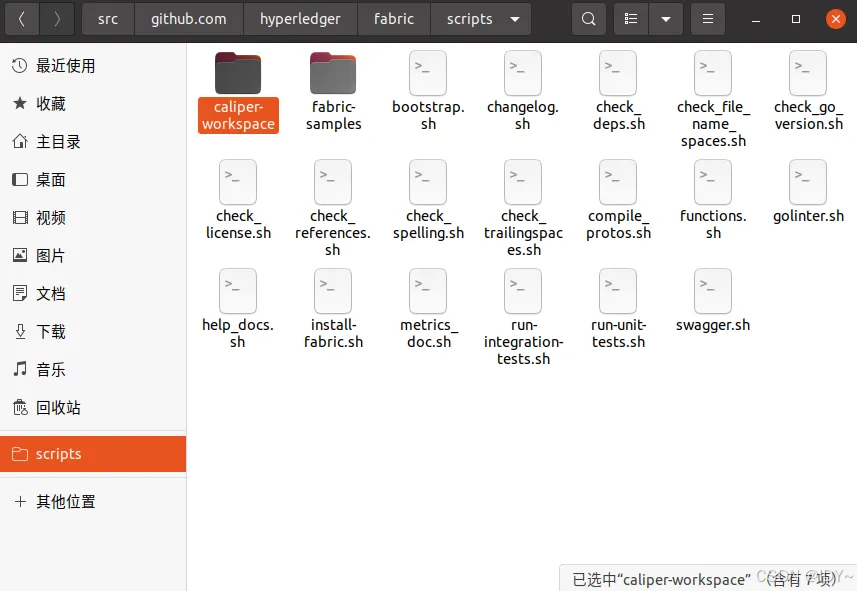Go forward with the right arrow button
Screen dimensions: 857x591
click(x=57, y=19)
